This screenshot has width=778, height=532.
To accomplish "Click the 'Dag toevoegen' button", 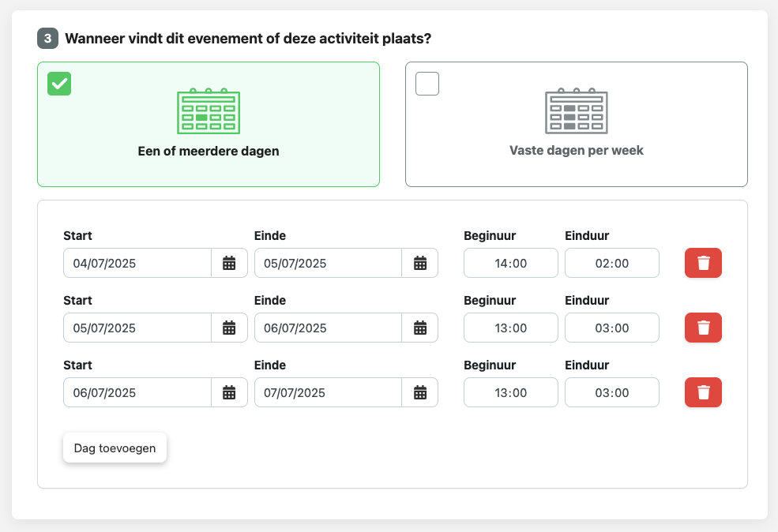I will click(x=115, y=448).
